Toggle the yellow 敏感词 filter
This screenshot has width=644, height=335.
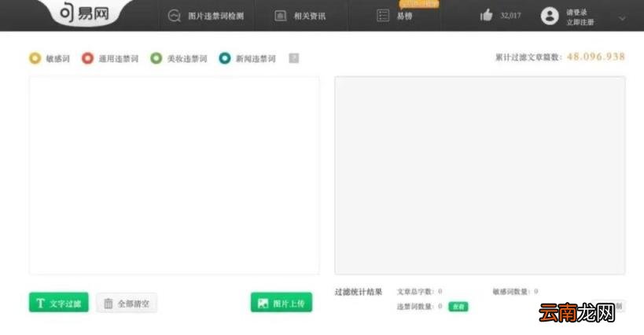pos(35,58)
